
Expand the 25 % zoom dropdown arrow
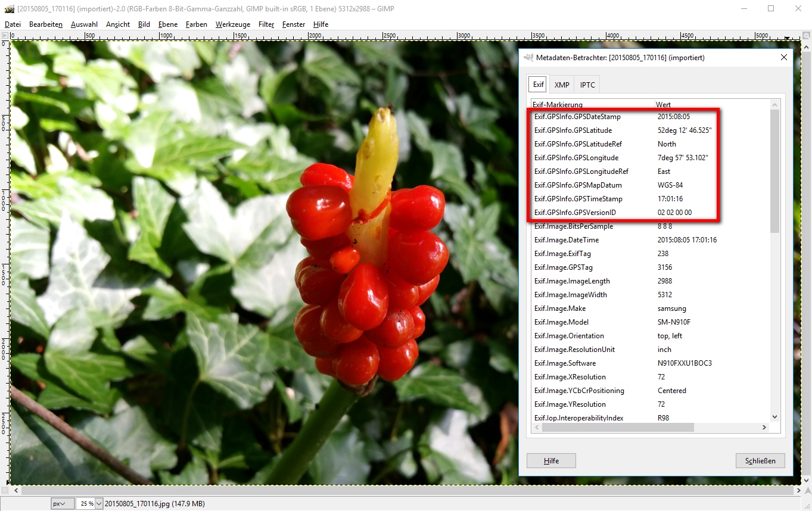[99, 504]
